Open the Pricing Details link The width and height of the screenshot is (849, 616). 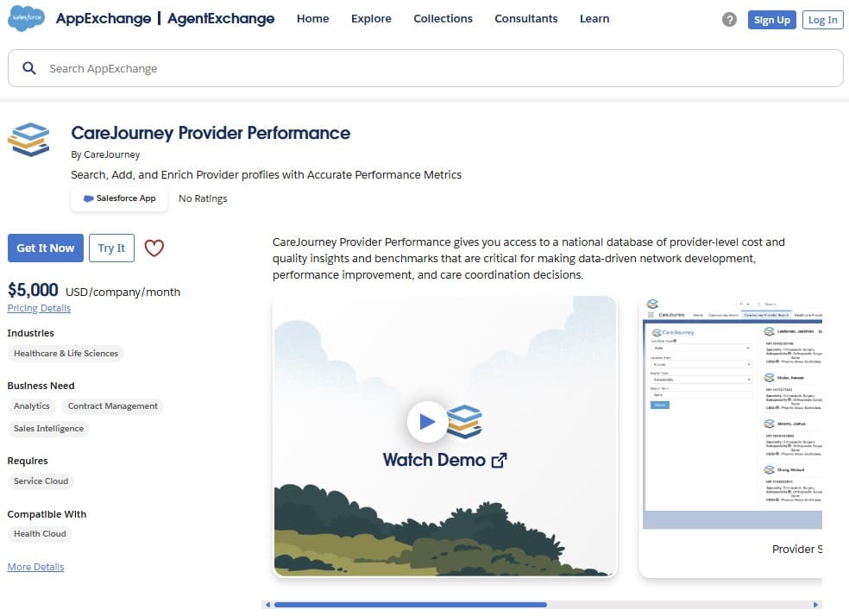point(39,308)
